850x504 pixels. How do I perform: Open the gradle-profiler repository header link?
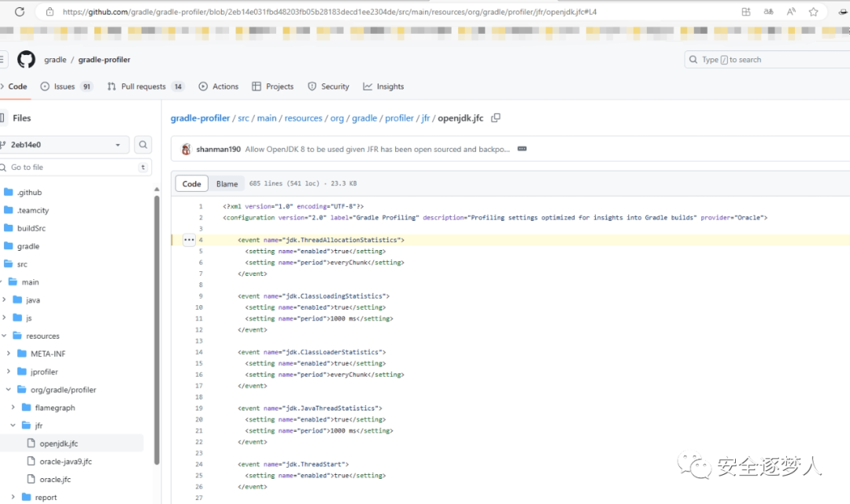pos(104,60)
